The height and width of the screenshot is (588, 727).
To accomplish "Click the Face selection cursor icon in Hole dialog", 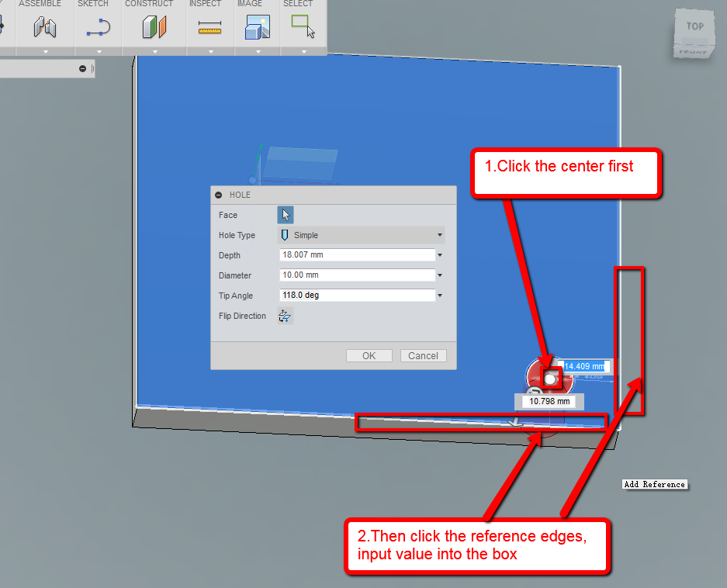I will pos(286,215).
